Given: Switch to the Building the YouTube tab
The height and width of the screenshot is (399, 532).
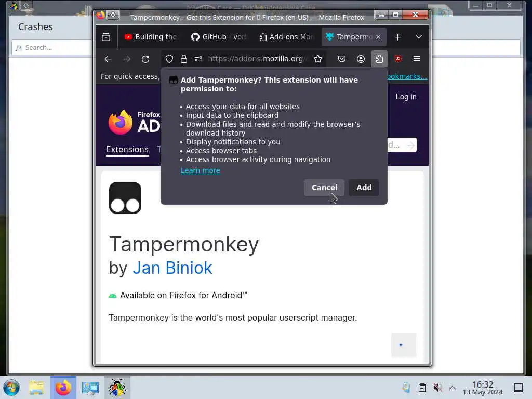Looking at the screenshot, I should pos(151,37).
